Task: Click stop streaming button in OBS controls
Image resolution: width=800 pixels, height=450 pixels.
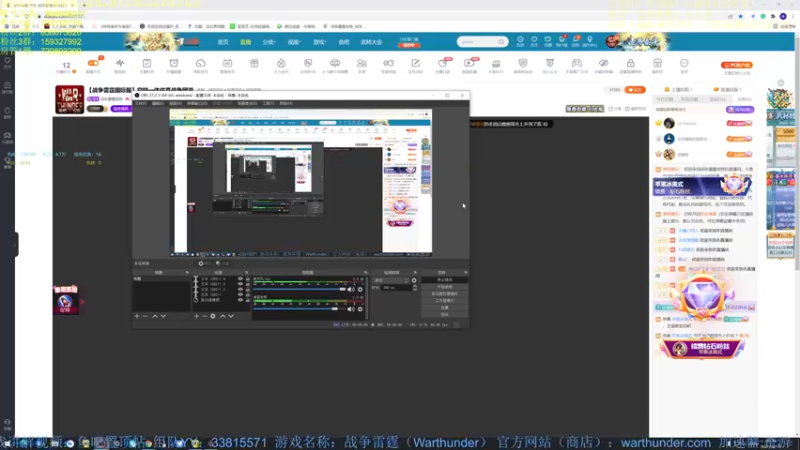Action: [x=444, y=280]
